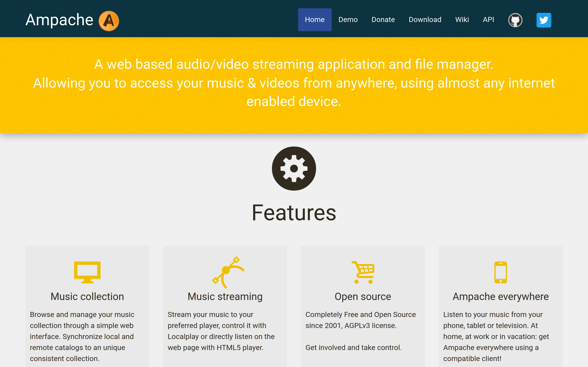This screenshot has width=588, height=367.
Task: Select the Home navigation tab
Action: point(315,20)
